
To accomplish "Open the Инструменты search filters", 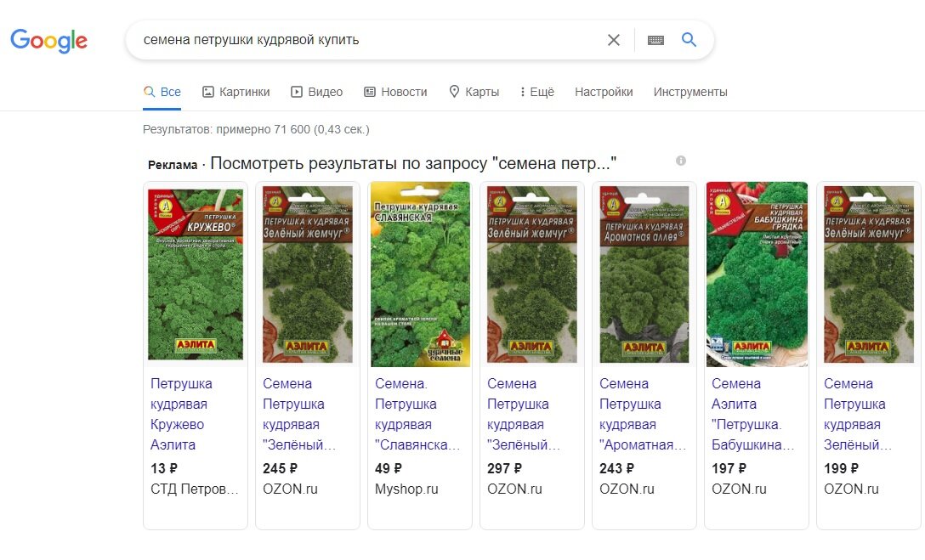I will (x=690, y=91).
